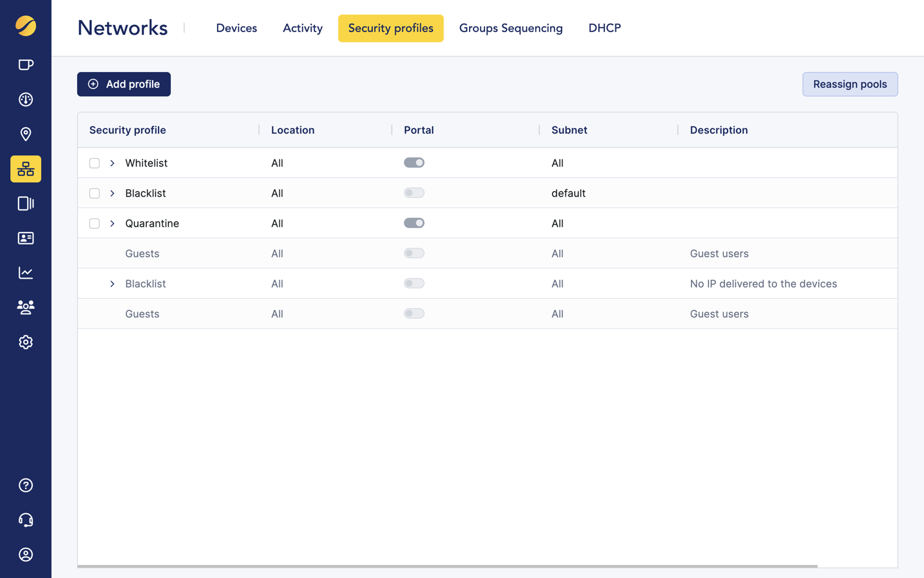Screen dimensions: 924x578
Task: Expand the Quarantine profile row
Action: pyautogui.click(x=112, y=223)
